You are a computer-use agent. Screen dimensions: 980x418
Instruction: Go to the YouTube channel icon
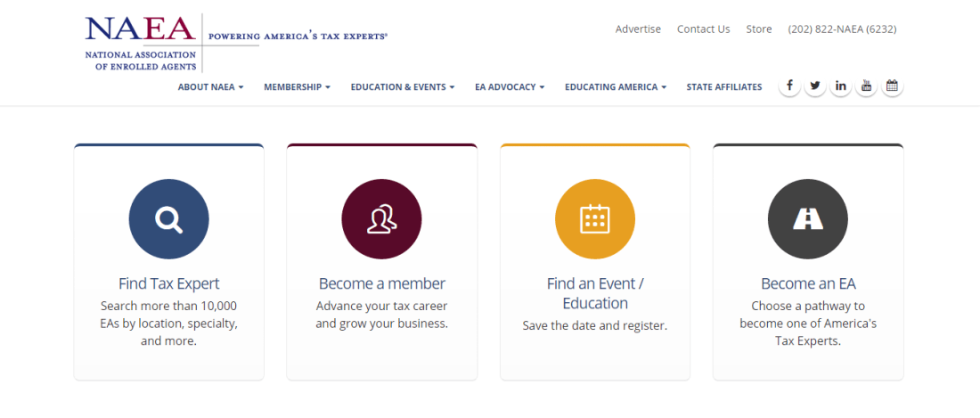[x=866, y=86]
